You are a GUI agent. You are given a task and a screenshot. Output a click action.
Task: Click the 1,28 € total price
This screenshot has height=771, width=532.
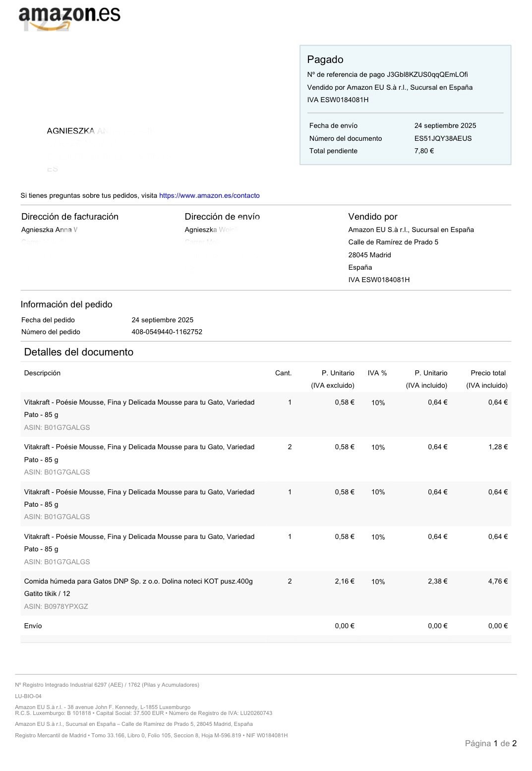[498, 447]
